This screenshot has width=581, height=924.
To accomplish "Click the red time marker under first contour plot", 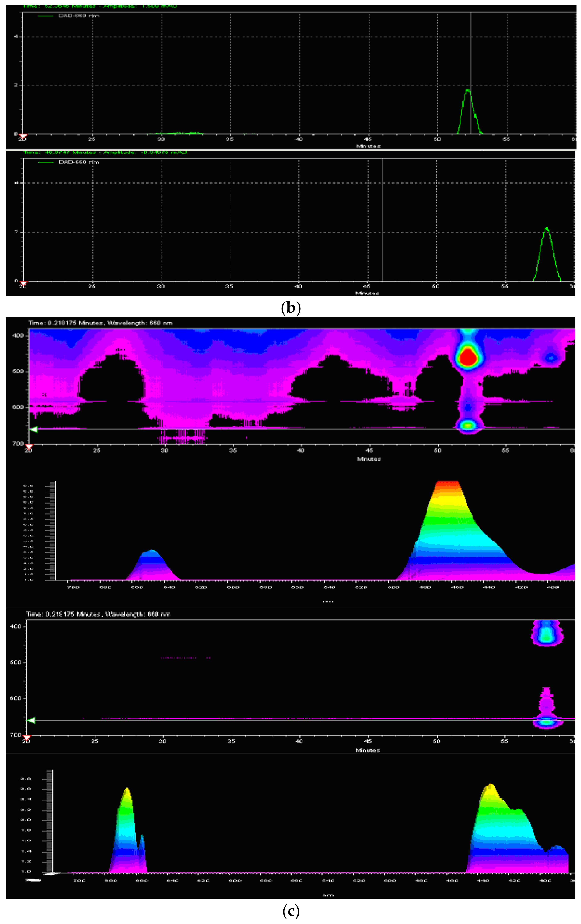I will coord(29,446).
